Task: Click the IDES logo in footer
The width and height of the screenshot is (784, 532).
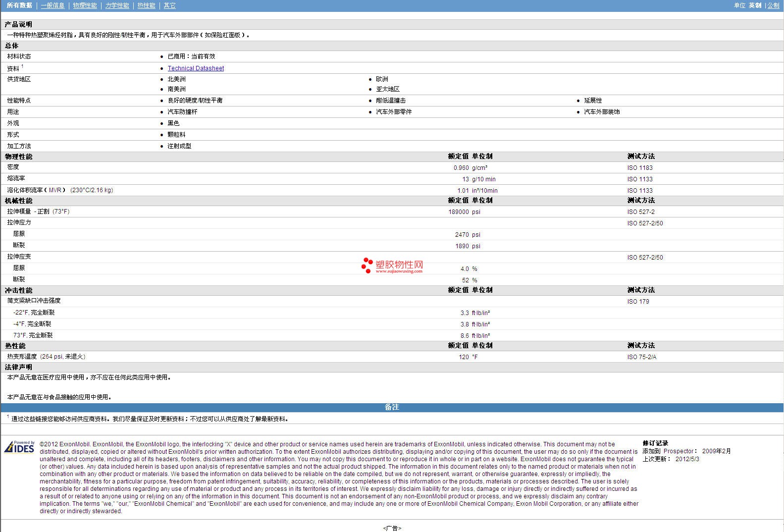Action: click(19, 447)
